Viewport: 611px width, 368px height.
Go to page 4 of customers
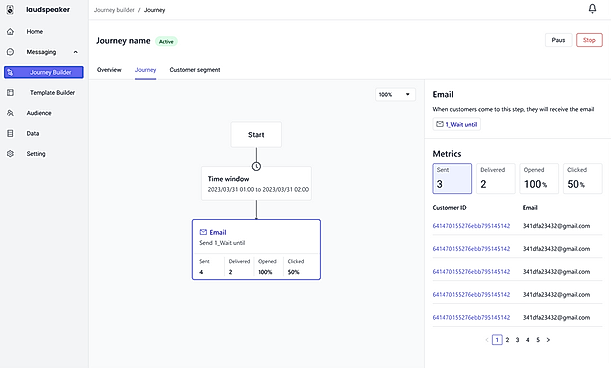[528, 340]
